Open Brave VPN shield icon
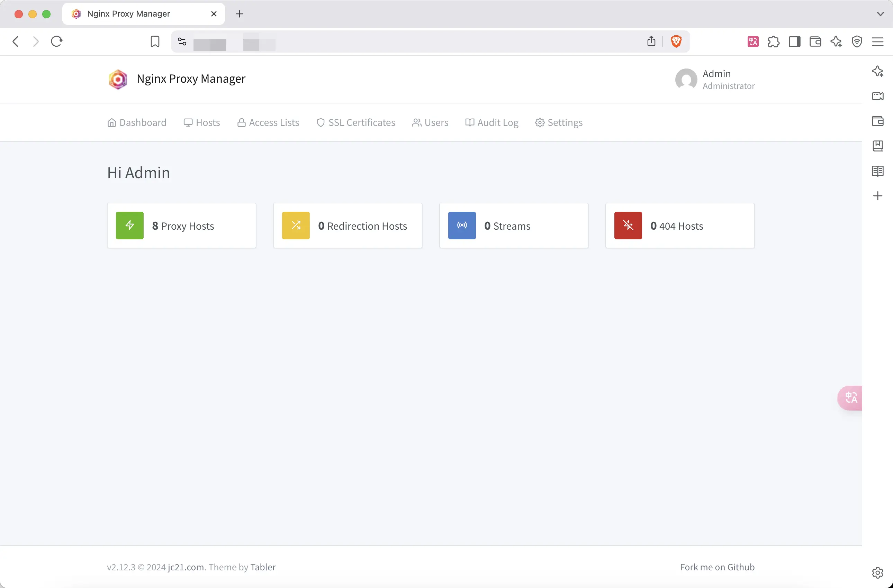The height and width of the screenshot is (588, 893). pos(857,41)
